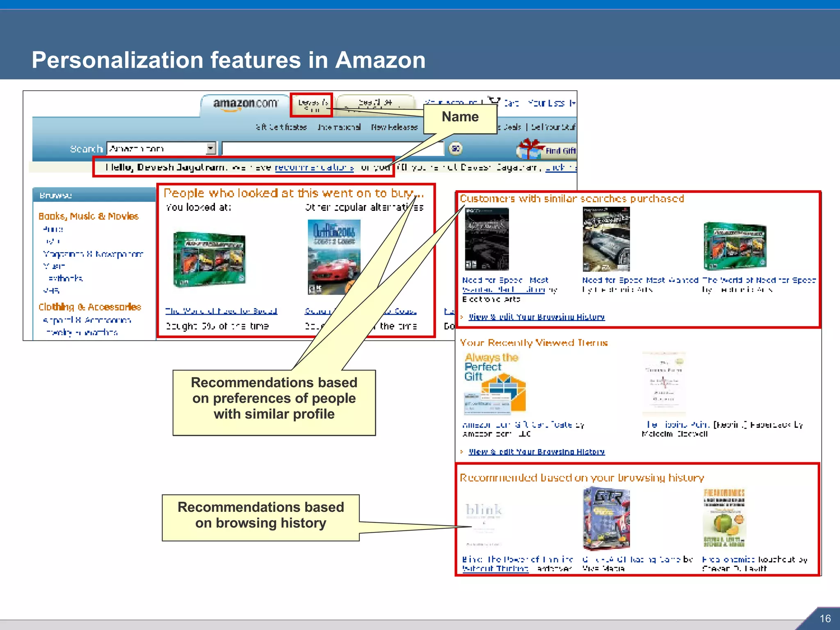Image resolution: width=840 pixels, height=630 pixels.
Task: Open the Devesh's Store tab
Action: [313, 105]
